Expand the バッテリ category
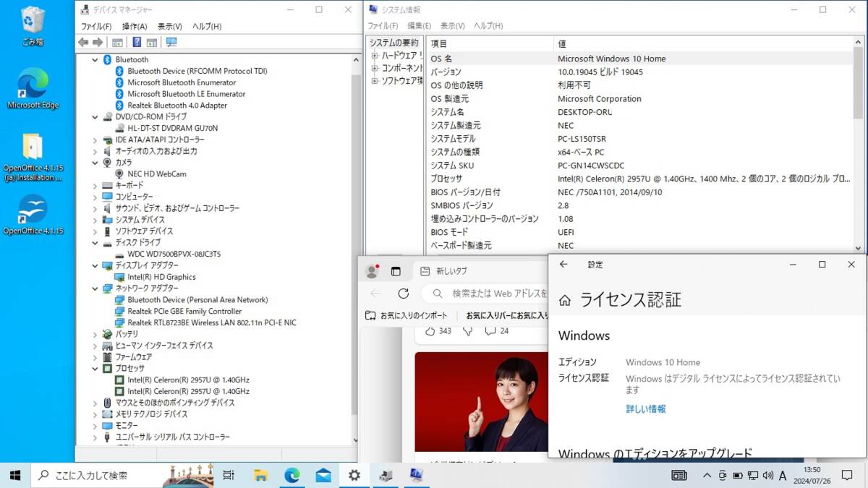 click(x=95, y=334)
